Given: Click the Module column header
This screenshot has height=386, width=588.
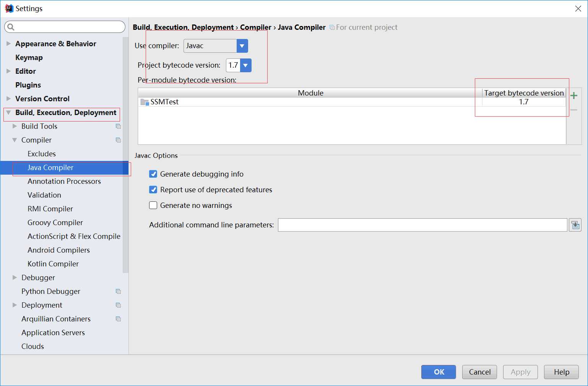Looking at the screenshot, I should (310, 93).
